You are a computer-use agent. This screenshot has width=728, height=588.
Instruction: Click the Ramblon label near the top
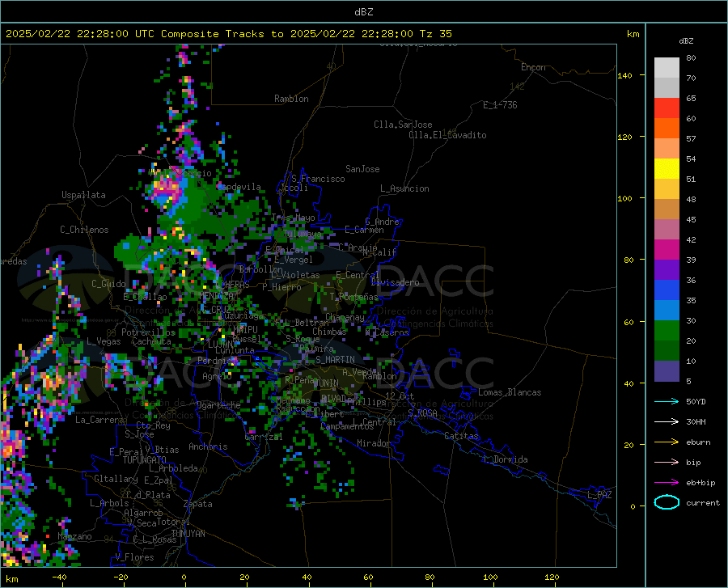click(x=291, y=99)
